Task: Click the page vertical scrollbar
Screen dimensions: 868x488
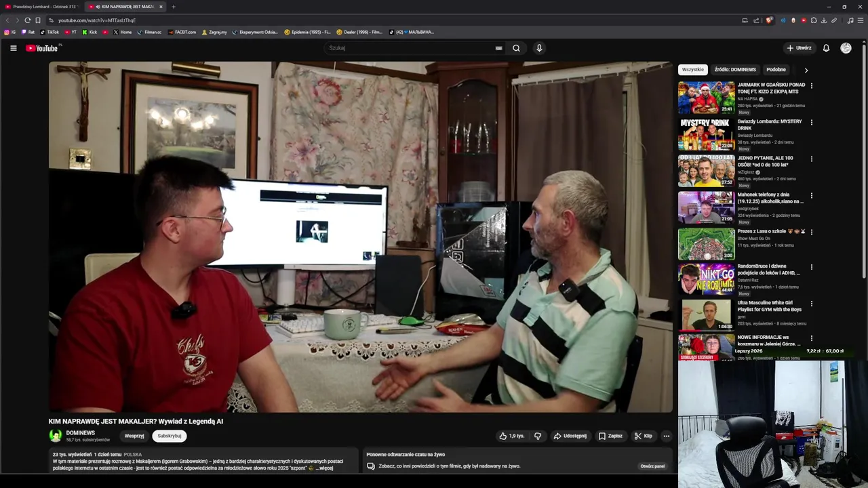Action: click(865, 163)
